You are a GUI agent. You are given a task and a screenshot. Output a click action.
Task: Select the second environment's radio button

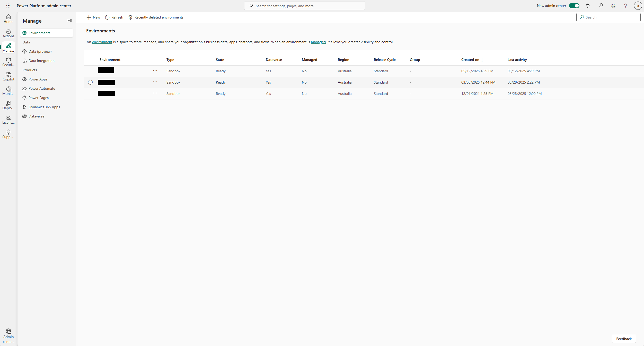tap(90, 82)
